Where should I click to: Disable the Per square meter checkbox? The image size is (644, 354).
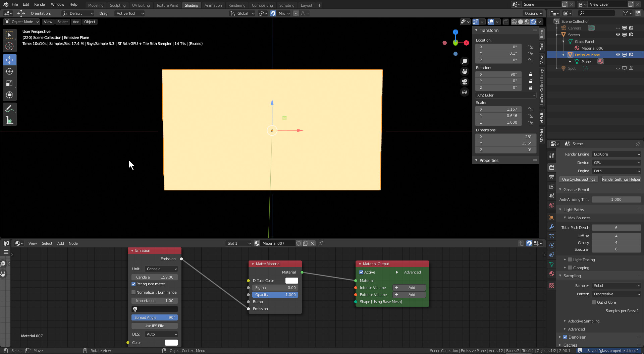(133, 284)
